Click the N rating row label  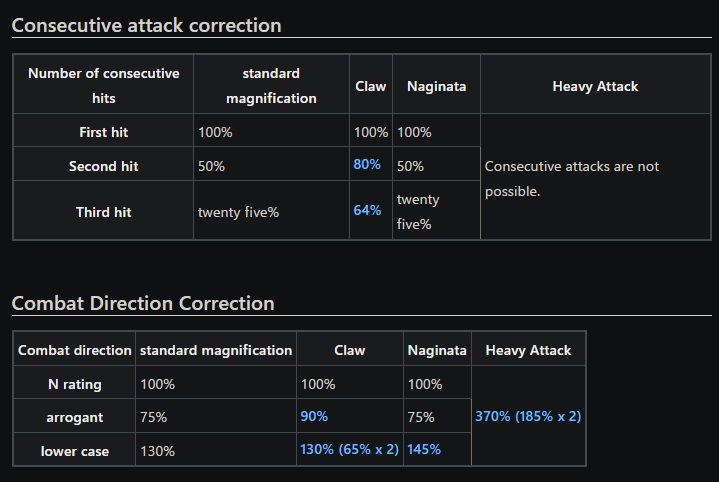tap(75, 384)
